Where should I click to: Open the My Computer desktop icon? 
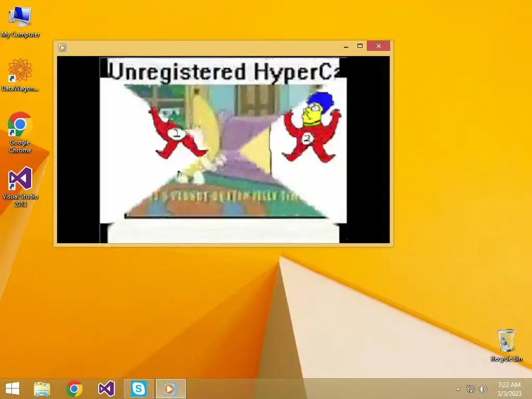click(20, 21)
